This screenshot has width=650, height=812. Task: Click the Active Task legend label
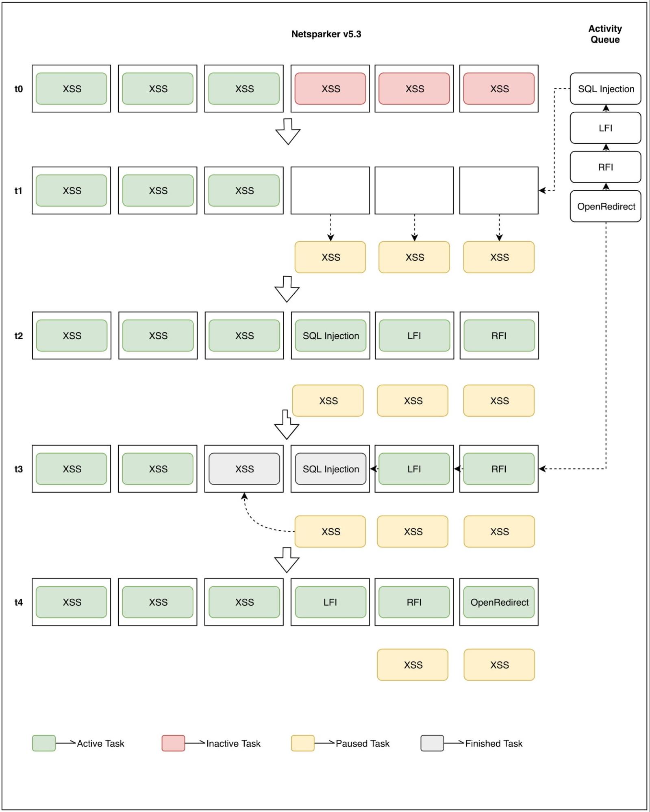pyautogui.click(x=100, y=743)
